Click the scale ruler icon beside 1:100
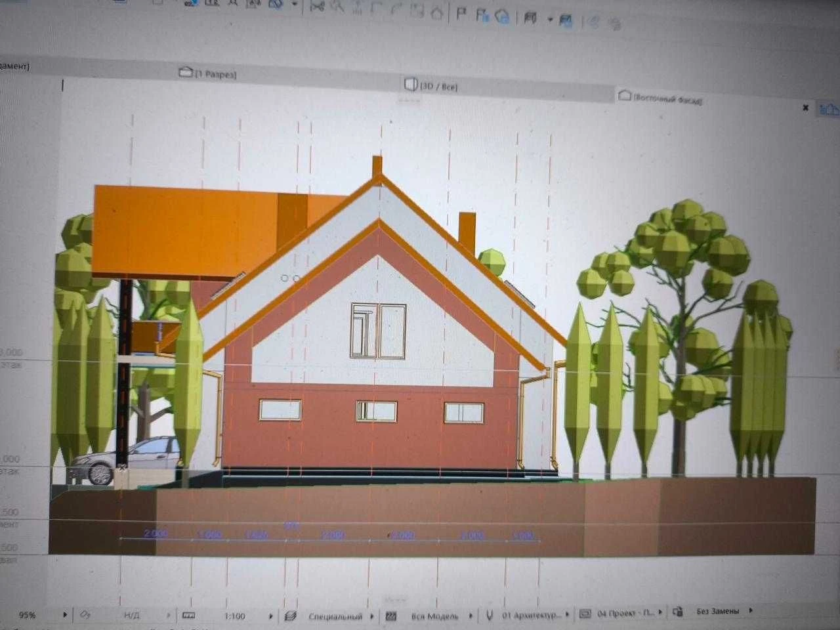 pos(189,616)
